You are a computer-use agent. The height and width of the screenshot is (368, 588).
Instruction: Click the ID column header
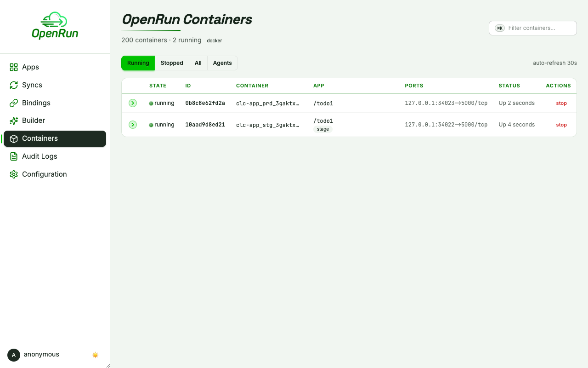(188, 86)
